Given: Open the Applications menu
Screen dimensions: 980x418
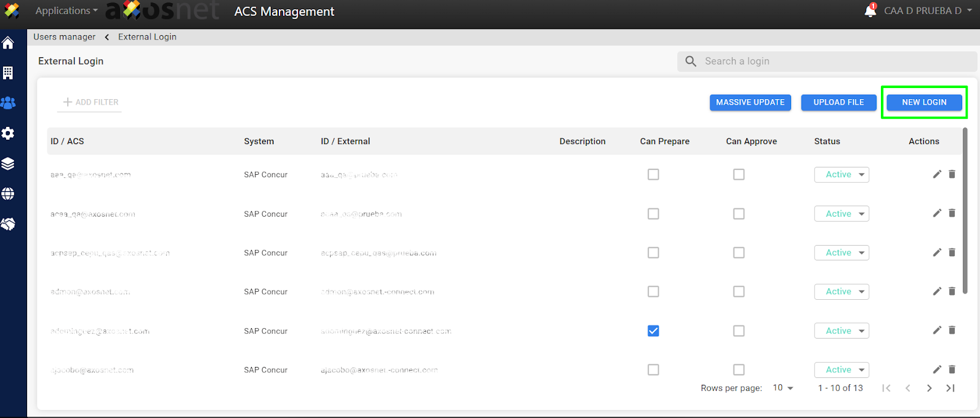Looking at the screenshot, I should point(66,10).
